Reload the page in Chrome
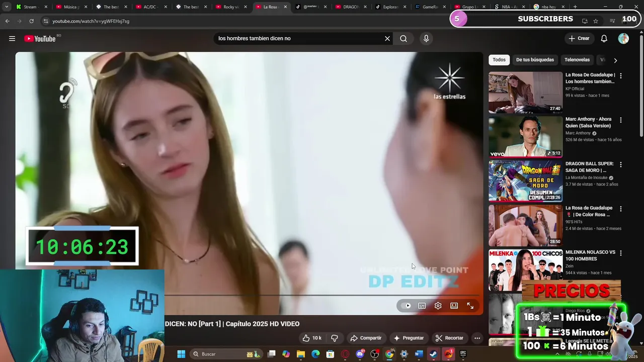 (31, 21)
